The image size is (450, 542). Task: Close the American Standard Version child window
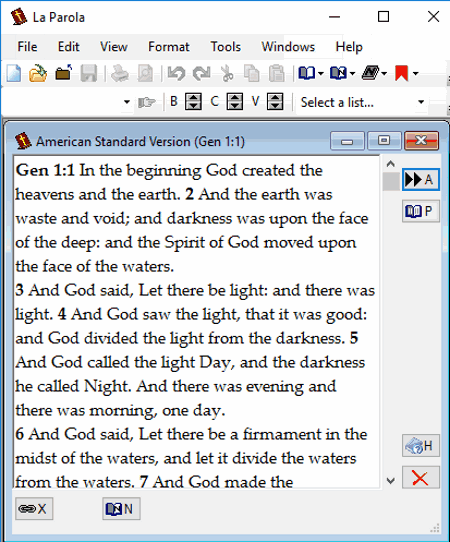tap(421, 141)
